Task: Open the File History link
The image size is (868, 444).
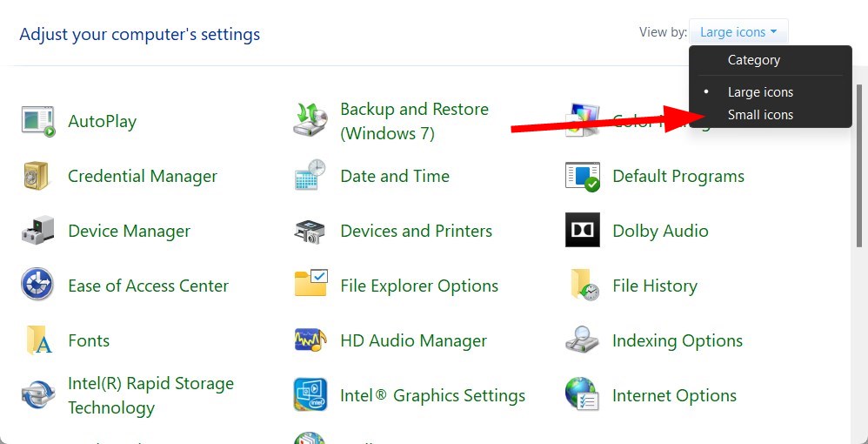Action: click(655, 286)
